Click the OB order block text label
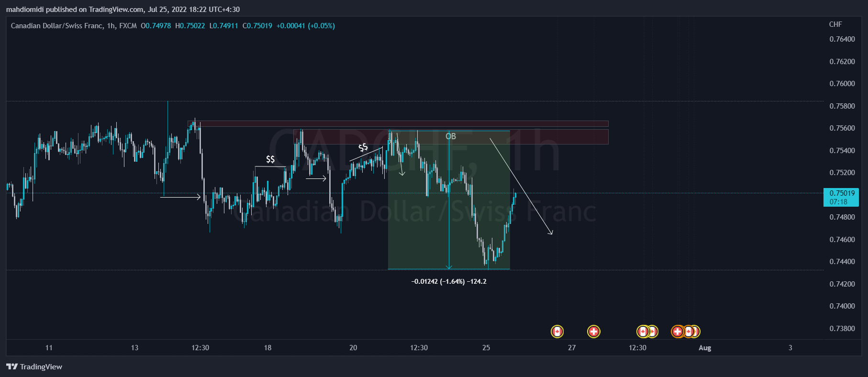Image resolution: width=868 pixels, height=377 pixels. click(451, 136)
